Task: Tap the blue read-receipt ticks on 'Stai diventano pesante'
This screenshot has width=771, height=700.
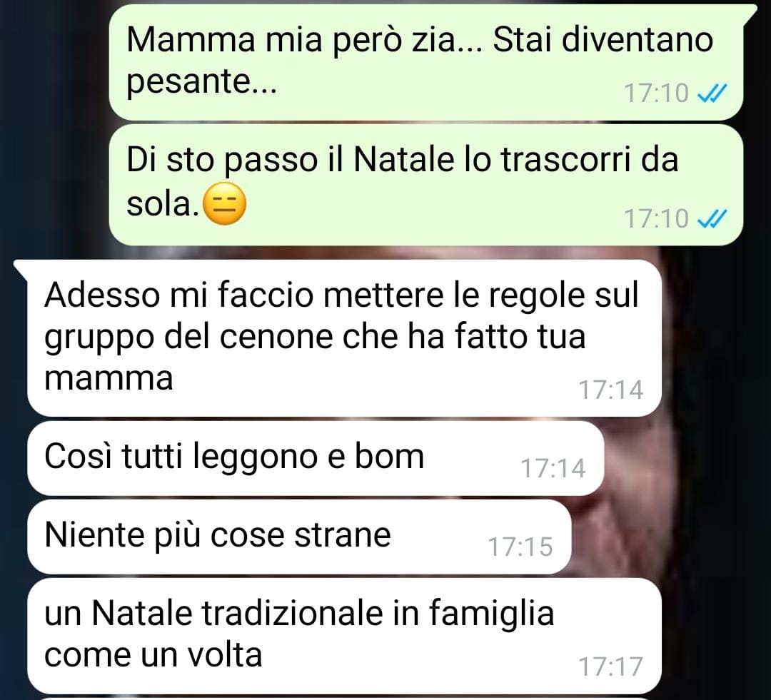Action: pyautogui.click(x=712, y=93)
